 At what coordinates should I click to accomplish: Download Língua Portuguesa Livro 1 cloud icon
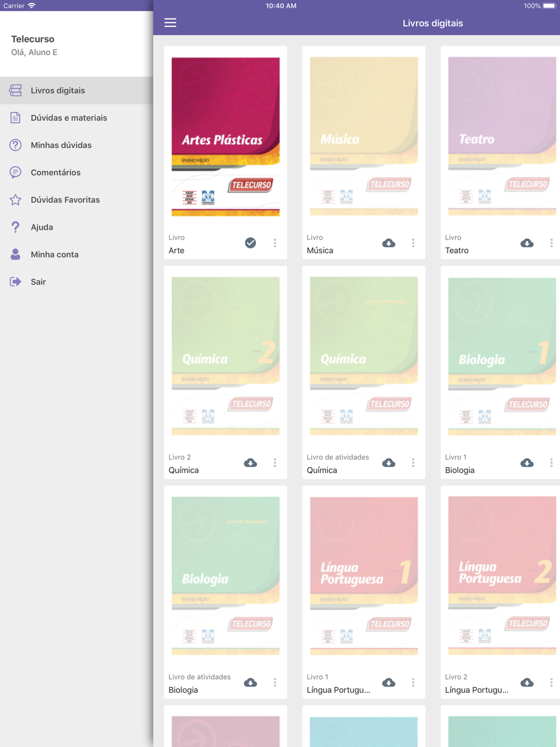coord(389,683)
